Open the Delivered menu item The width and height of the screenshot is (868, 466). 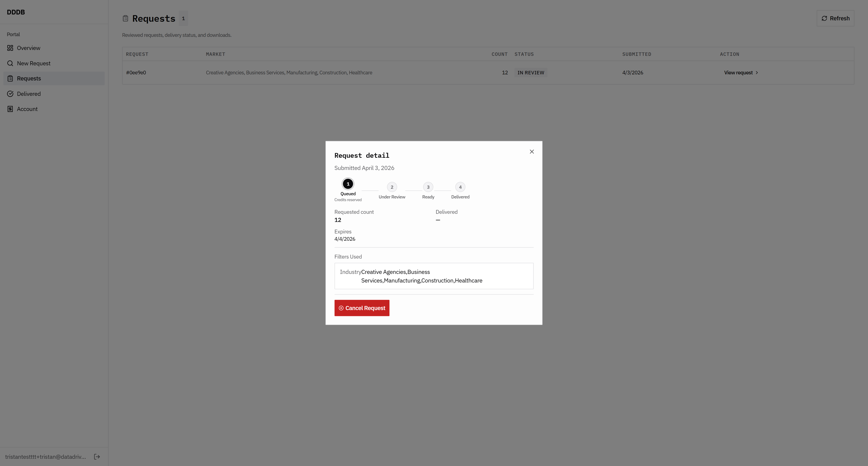pyautogui.click(x=29, y=94)
